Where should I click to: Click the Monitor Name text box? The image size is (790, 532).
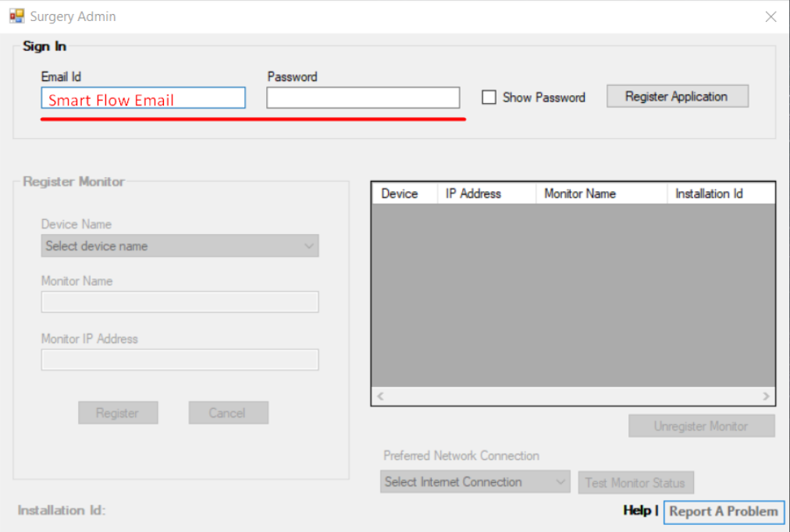click(180, 302)
